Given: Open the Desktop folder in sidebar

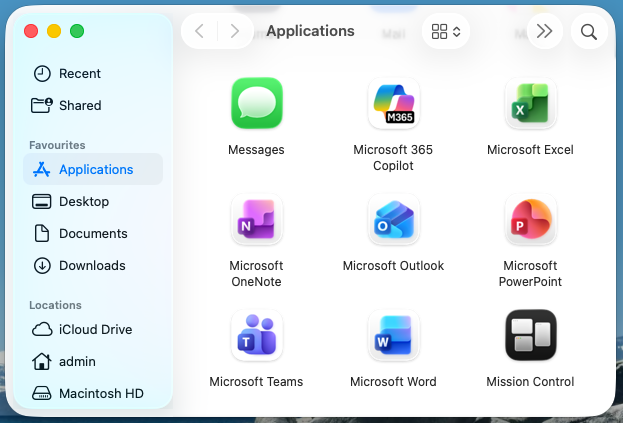Looking at the screenshot, I should tap(92, 201).
